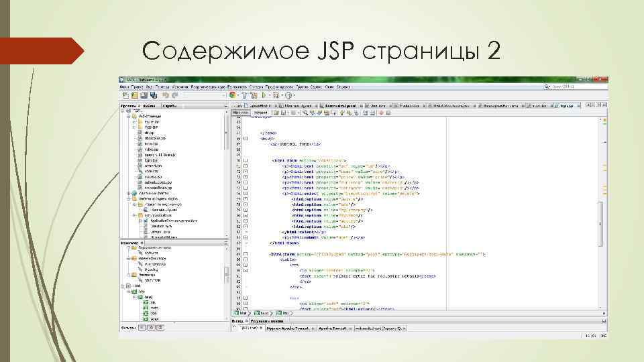
Task: Click the Redo toolbar icon
Action: tap(175, 95)
